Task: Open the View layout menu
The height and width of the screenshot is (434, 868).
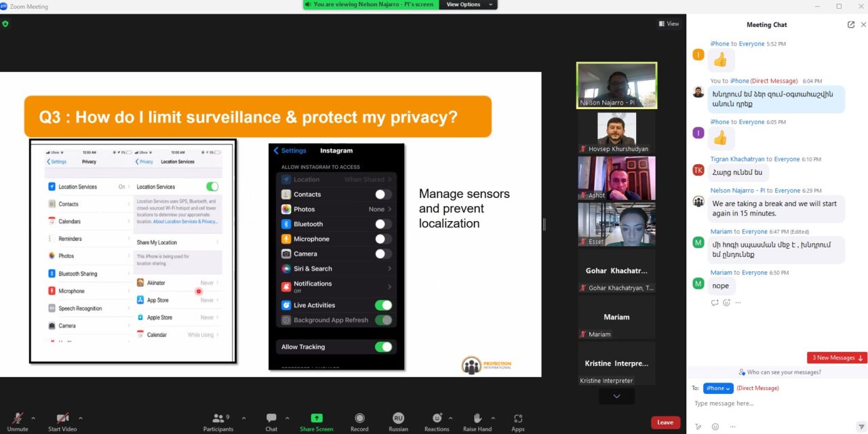Action: pos(669,24)
